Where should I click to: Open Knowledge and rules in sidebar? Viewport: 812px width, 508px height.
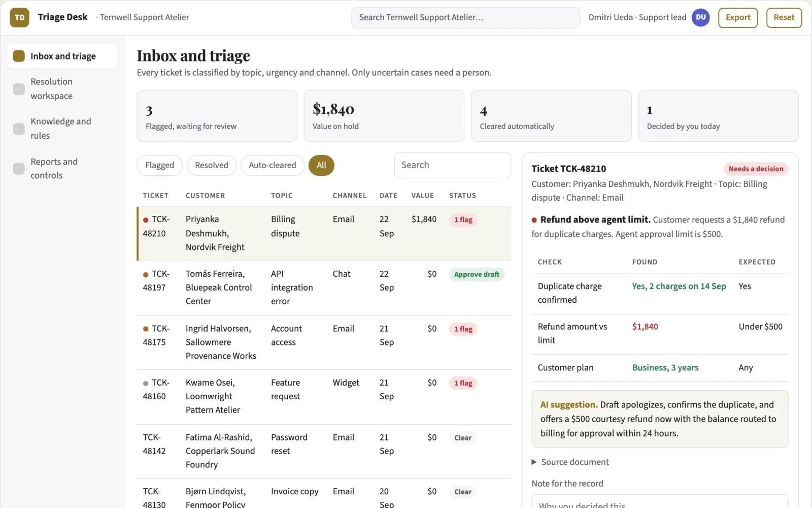(x=62, y=129)
